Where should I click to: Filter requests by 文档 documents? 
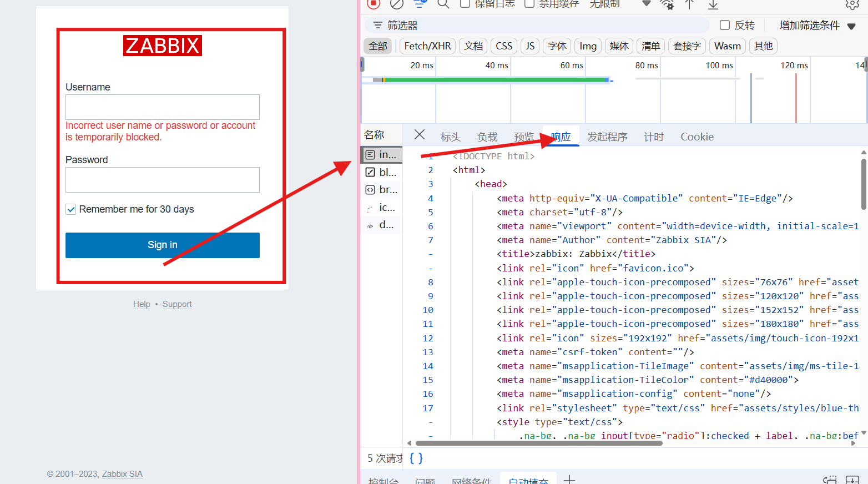[473, 46]
